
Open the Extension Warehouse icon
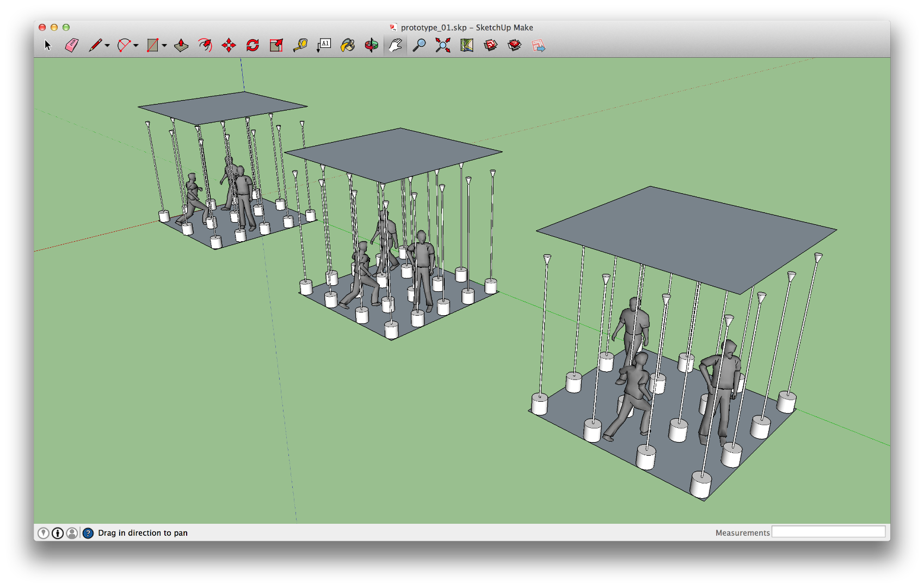click(514, 45)
